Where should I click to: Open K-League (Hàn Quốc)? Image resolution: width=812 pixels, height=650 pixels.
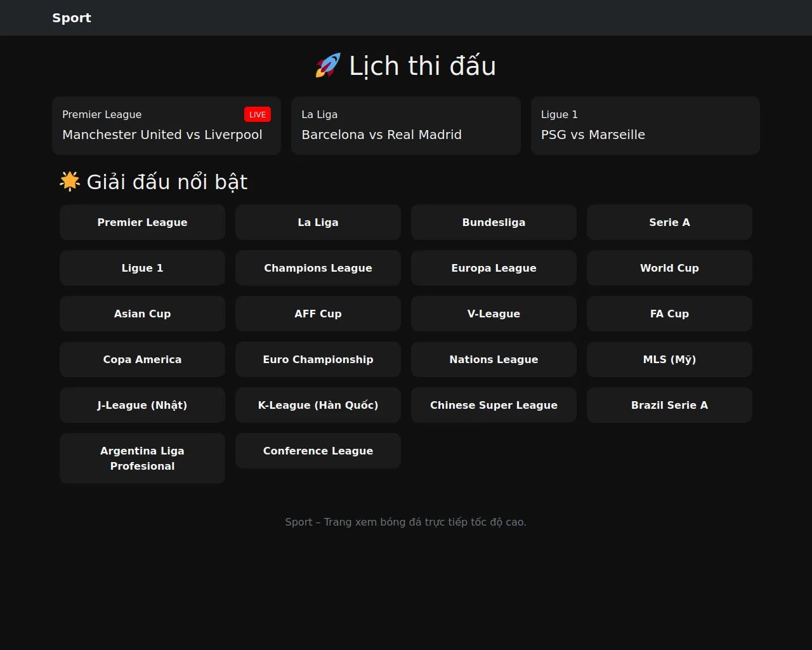tap(318, 405)
